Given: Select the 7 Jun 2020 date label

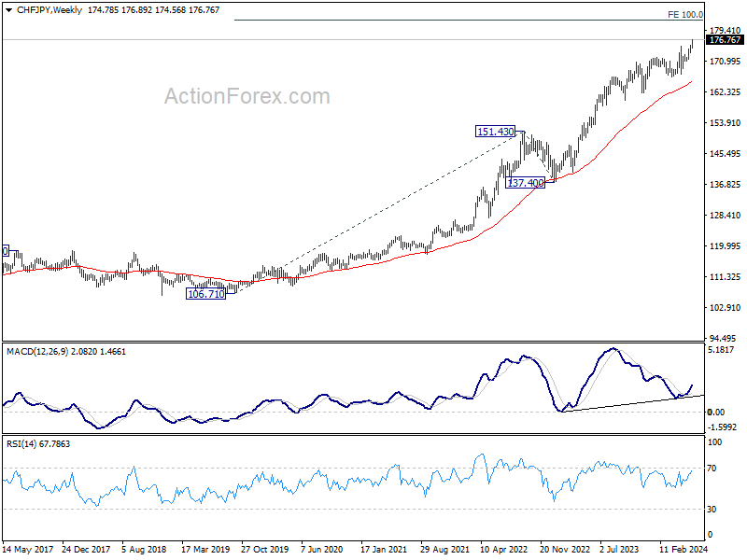Looking at the screenshot, I should pyautogui.click(x=322, y=549).
